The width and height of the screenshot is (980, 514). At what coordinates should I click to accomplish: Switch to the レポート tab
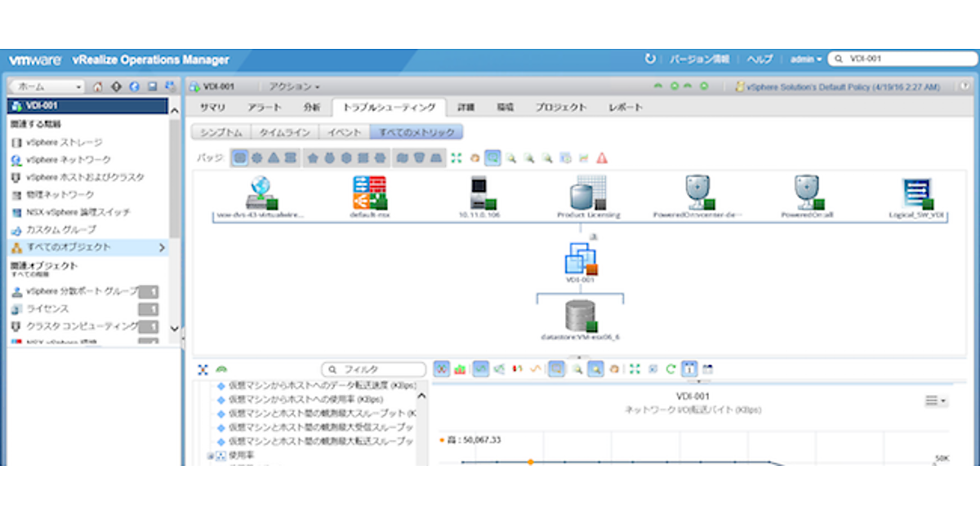coord(626,108)
